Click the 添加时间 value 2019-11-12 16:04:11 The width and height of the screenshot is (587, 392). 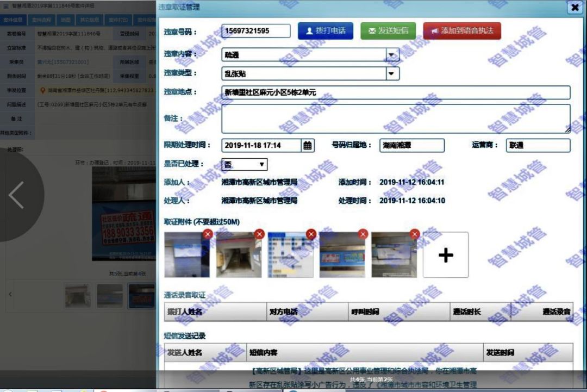(412, 182)
